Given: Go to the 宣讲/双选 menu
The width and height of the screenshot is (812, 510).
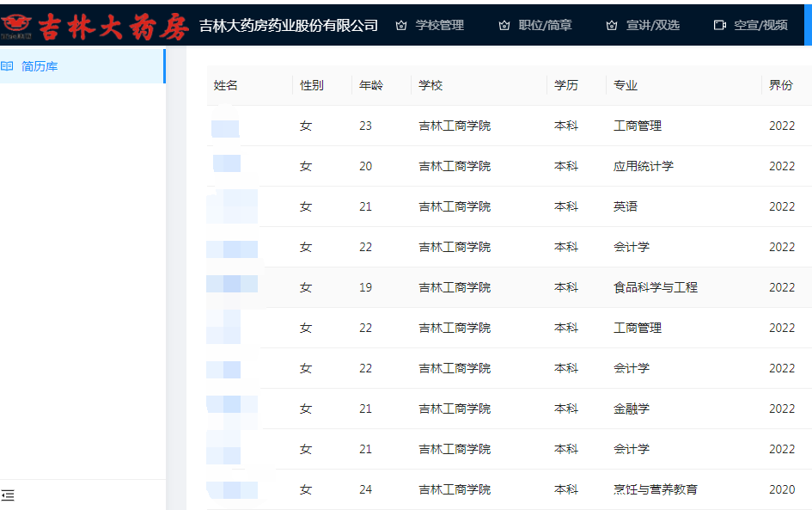Looking at the screenshot, I should [x=652, y=26].
